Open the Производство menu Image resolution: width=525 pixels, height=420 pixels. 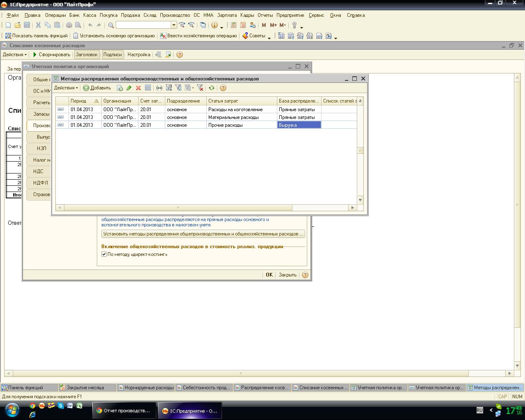pos(175,15)
